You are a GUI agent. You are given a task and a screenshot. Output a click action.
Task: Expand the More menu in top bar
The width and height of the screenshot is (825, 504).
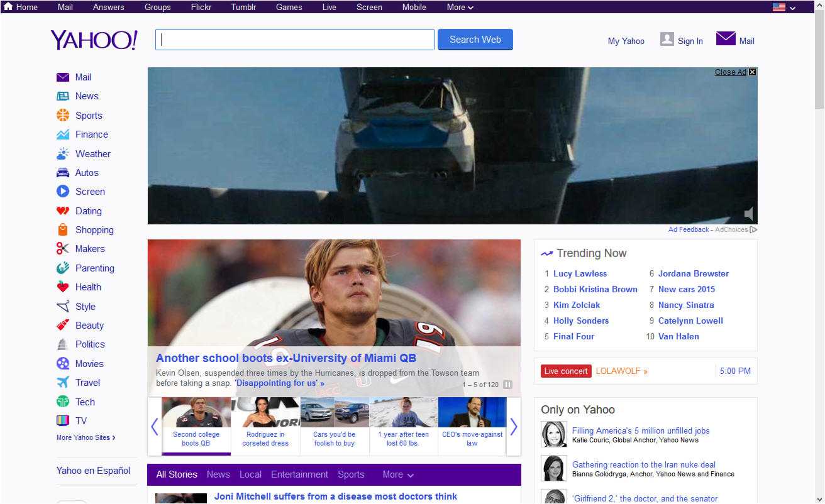(460, 8)
